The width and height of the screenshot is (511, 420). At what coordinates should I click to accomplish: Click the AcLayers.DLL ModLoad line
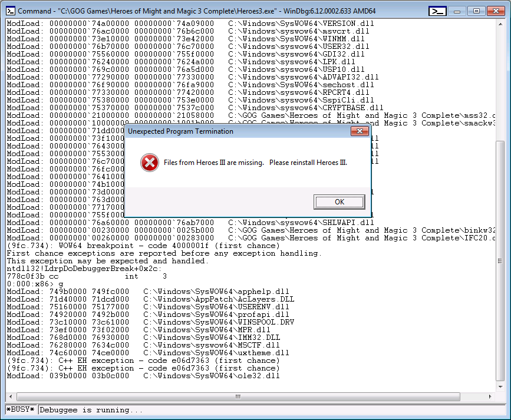150,299
